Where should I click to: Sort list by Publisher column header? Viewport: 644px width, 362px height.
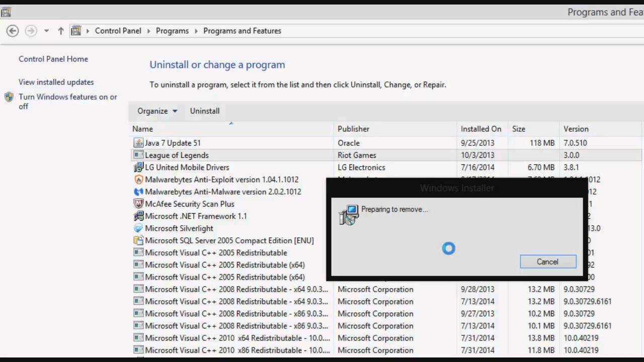point(396,129)
